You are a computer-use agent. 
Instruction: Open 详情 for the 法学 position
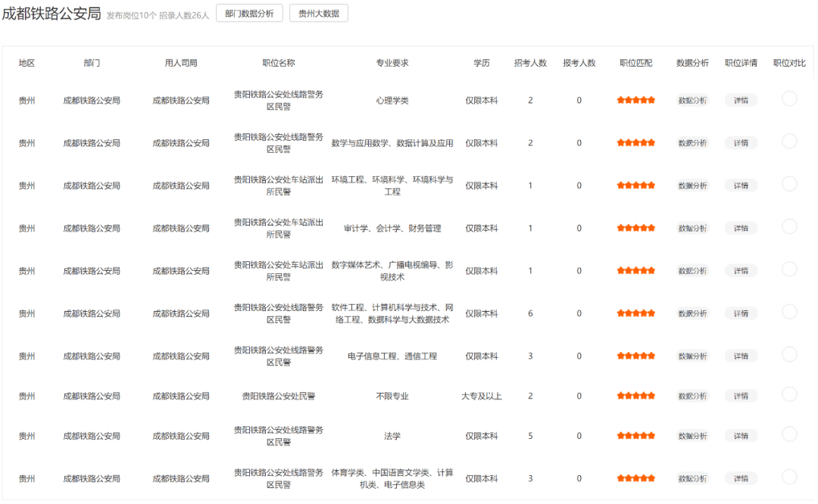coord(741,436)
